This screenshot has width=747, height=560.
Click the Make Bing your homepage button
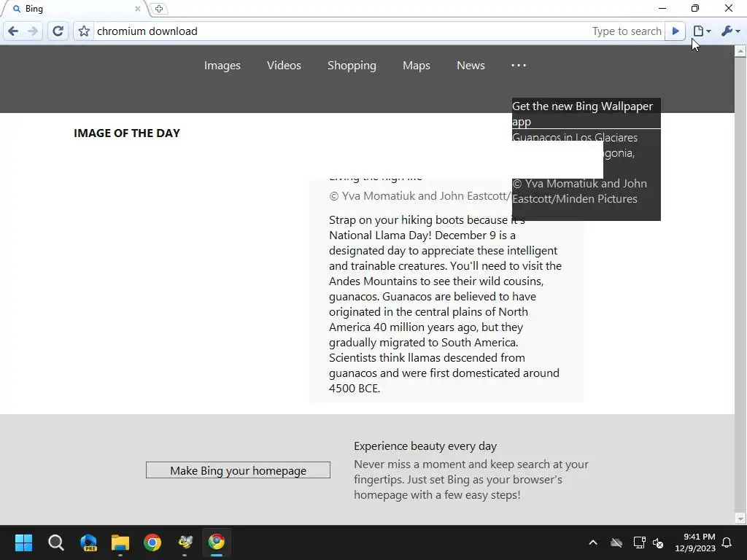[238, 470]
